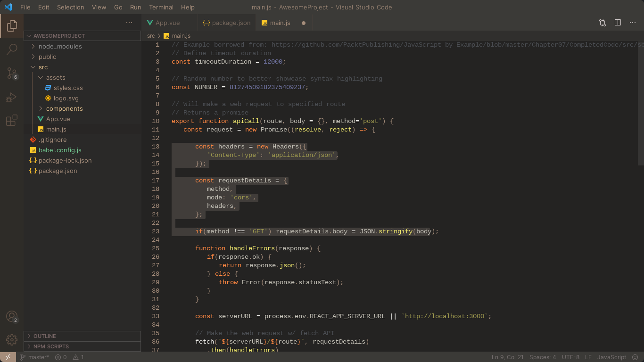644x362 pixels.
Task: Click line number 23 in gutter
Action: 156,231
